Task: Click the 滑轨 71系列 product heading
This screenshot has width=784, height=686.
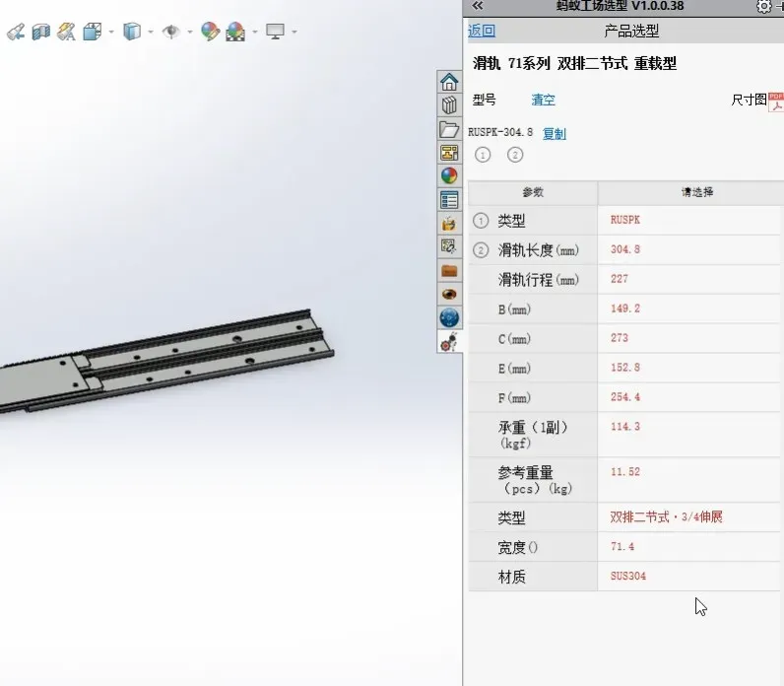Action: 574,63
